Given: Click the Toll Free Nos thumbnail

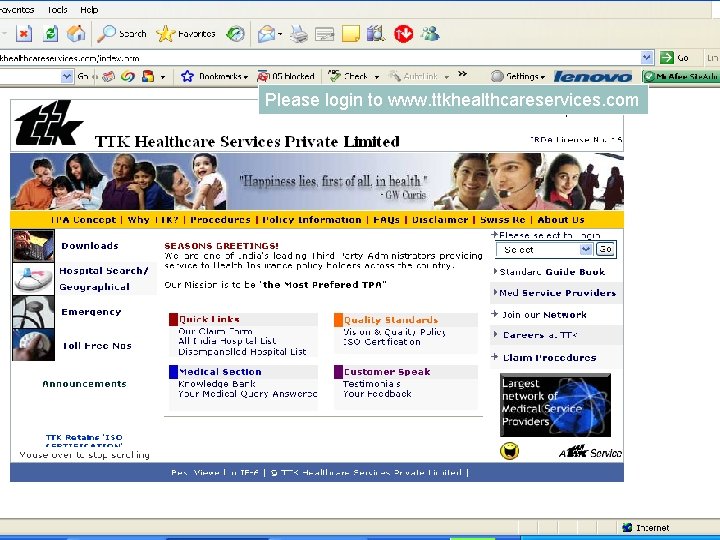Looking at the screenshot, I should (33, 344).
